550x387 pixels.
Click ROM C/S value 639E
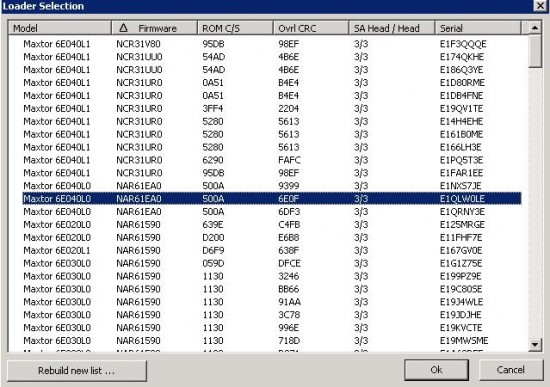point(213,225)
